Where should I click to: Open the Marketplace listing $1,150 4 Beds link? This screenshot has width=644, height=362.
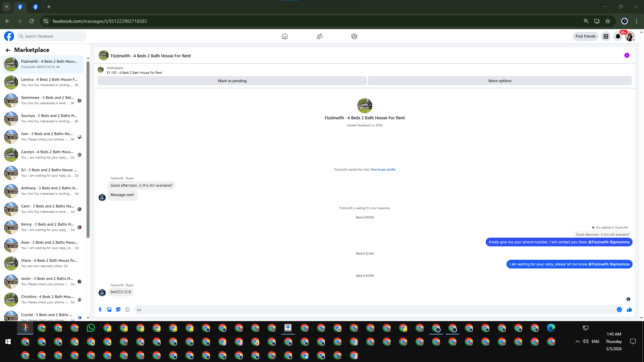(134, 73)
